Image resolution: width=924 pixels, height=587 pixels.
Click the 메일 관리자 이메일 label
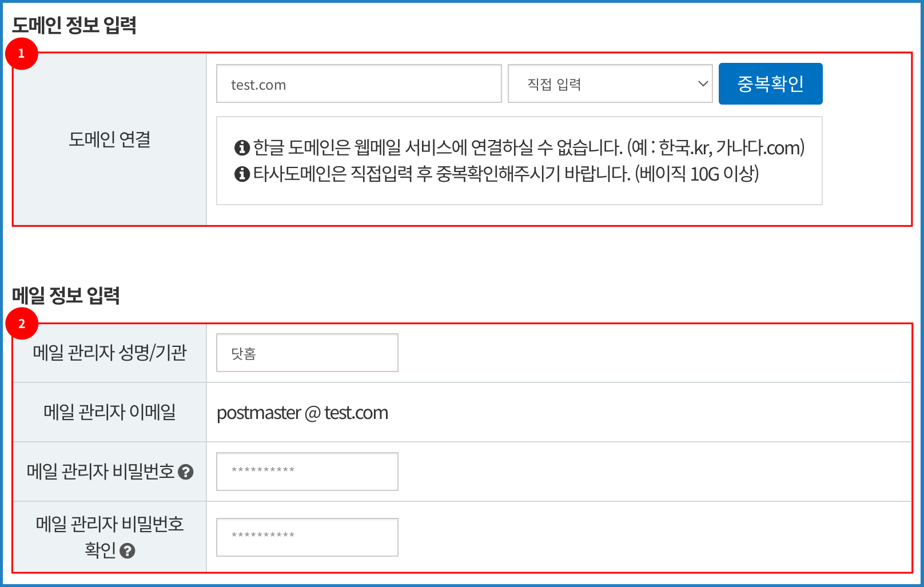click(x=109, y=412)
